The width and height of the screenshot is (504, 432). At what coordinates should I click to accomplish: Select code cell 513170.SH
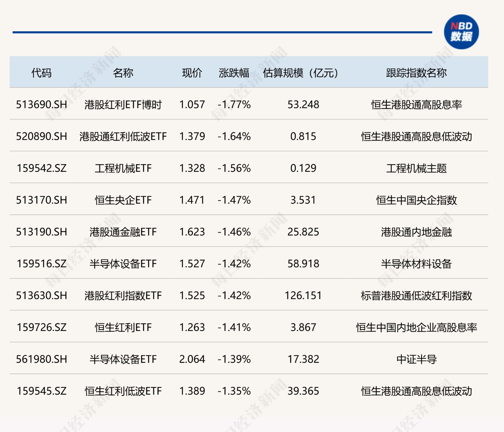coord(41,200)
